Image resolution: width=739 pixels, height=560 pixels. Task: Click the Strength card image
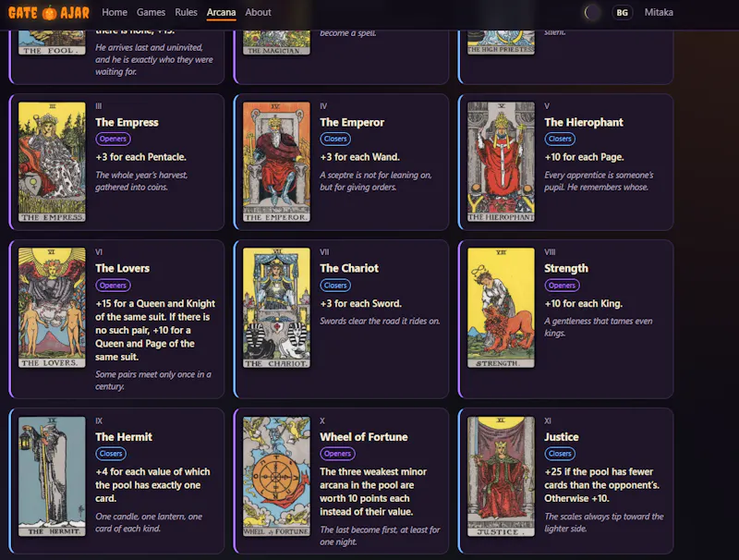[x=501, y=308]
